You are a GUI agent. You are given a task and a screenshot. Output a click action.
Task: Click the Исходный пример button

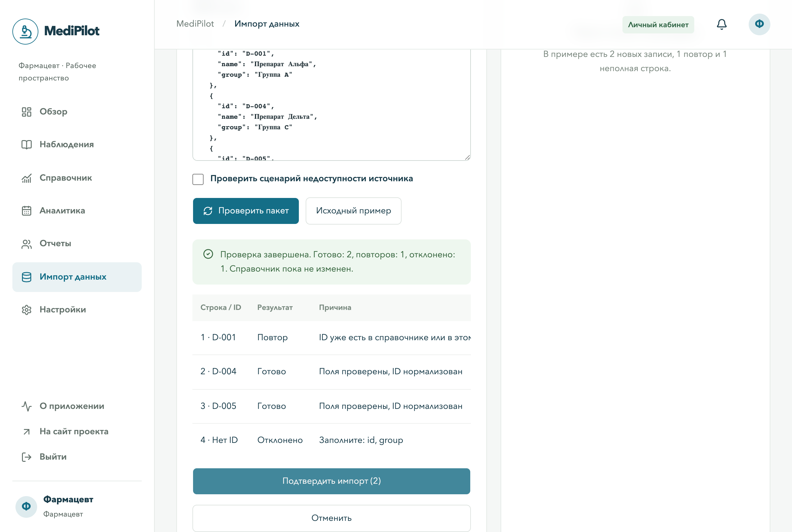pyautogui.click(x=353, y=211)
